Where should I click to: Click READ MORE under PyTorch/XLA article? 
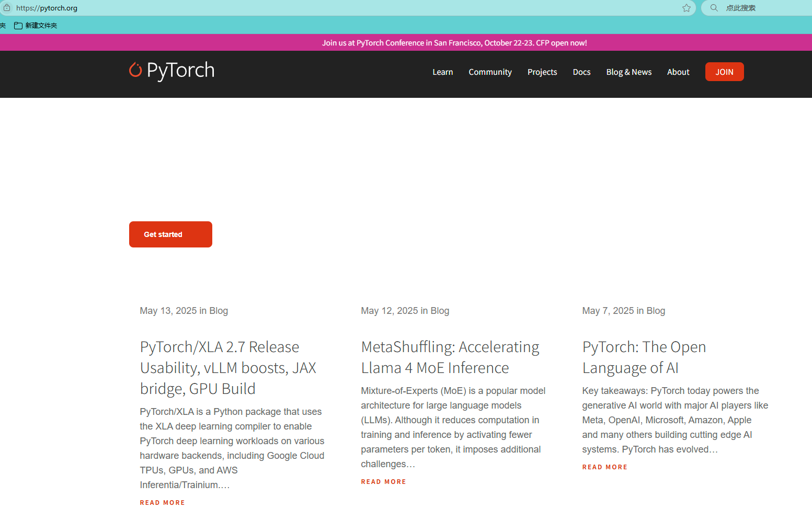(162, 502)
